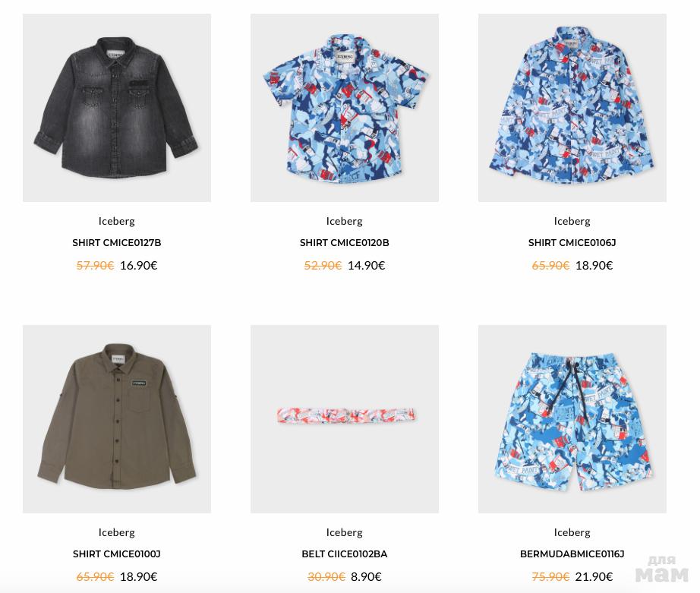Screen dimensions: 700x593
Task: View the short-sleeve blue print shirt image
Action: (x=344, y=108)
